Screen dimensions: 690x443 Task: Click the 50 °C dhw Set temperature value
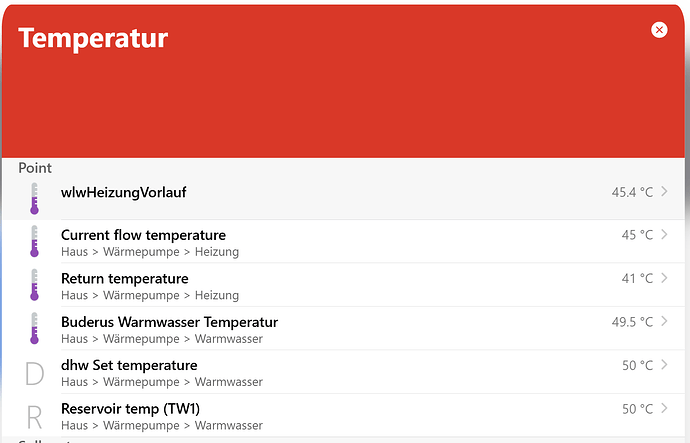point(637,365)
